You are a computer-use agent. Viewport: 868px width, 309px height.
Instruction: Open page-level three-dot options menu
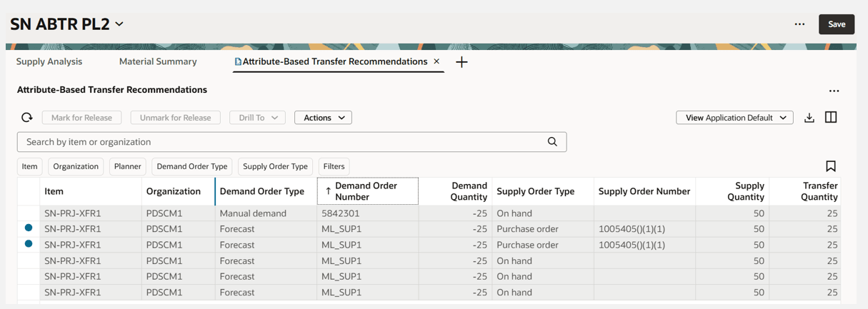coord(799,24)
